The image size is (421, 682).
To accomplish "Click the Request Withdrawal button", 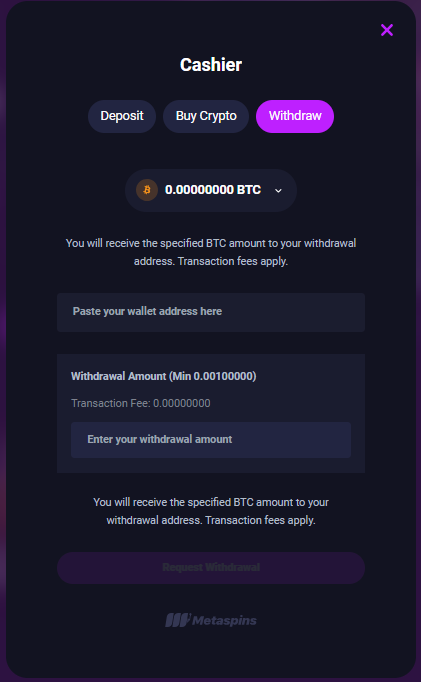I will pyautogui.click(x=211, y=568).
